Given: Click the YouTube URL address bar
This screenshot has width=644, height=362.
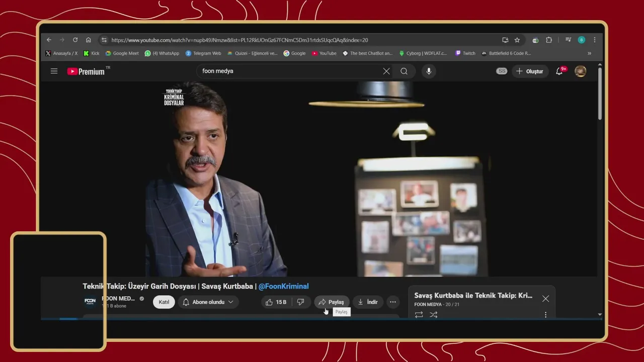Looking at the screenshot, I should click(302, 40).
